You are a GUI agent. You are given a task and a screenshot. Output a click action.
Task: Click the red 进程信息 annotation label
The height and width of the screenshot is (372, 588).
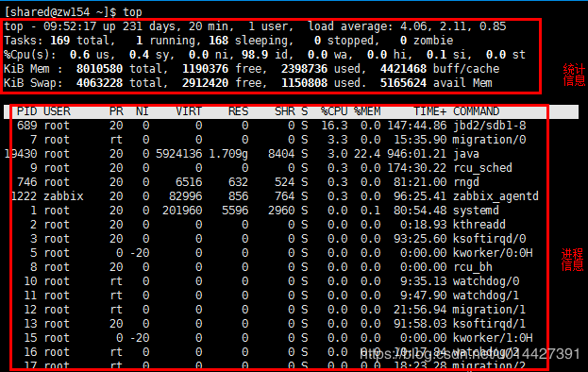[573, 260]
